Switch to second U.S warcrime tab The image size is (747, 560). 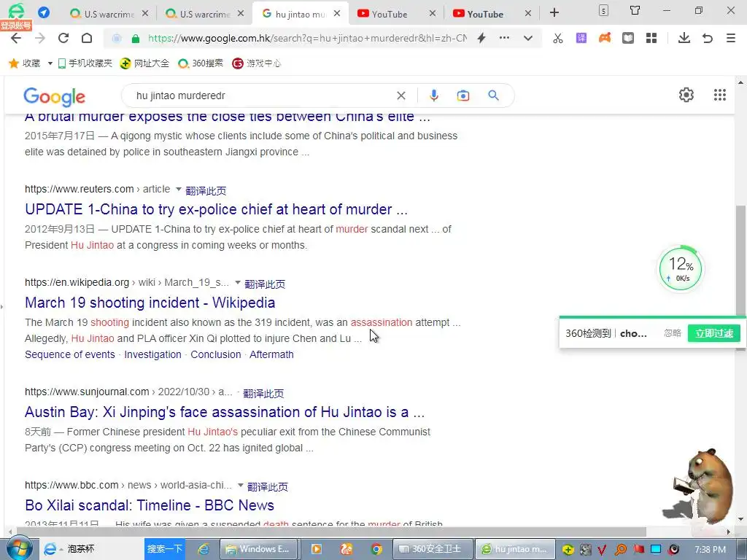198,14
